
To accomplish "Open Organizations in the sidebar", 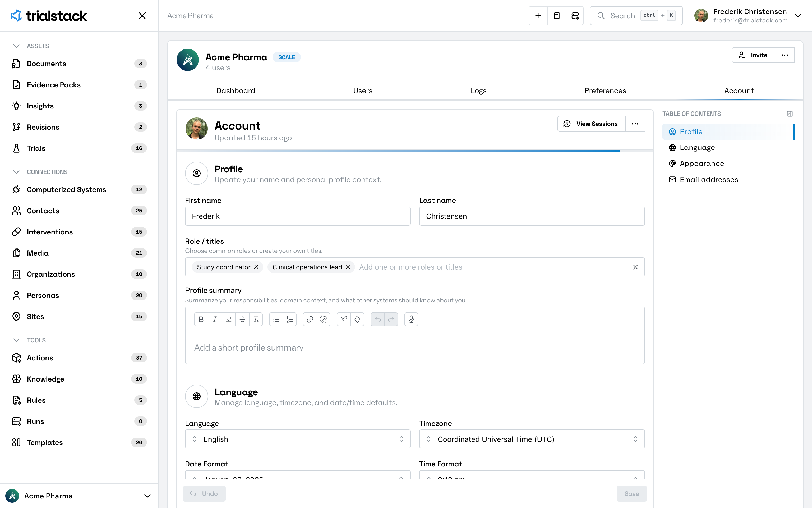I will tap(79, 274).
